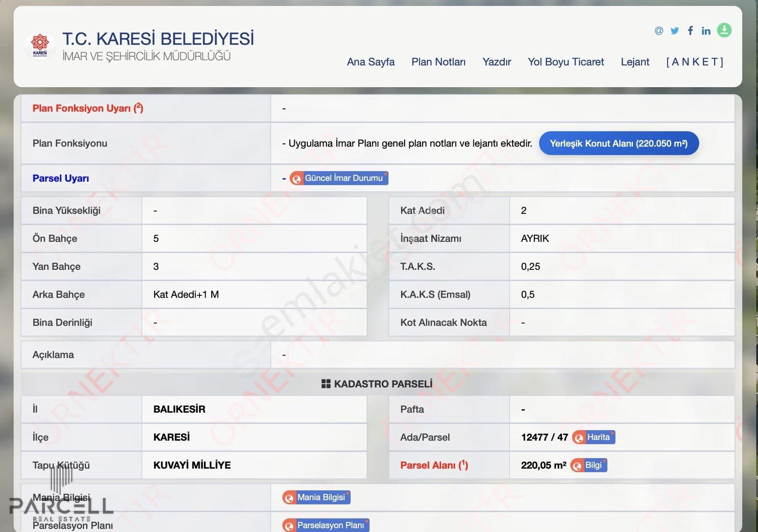
Task: Click the Parsel Uyarı label
Action: click(x=61, y=178)
